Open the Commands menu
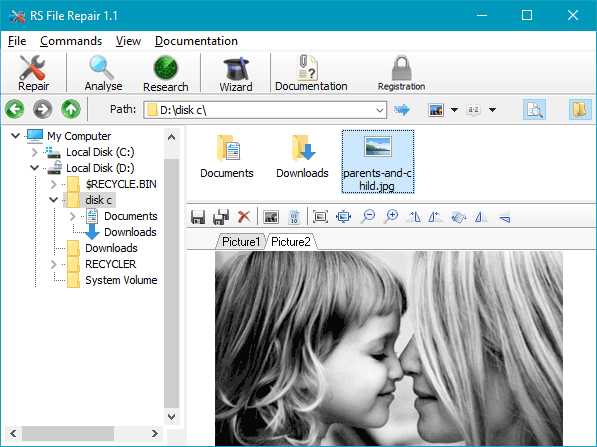This screenshot has height=447, width=597. [71, 41]
